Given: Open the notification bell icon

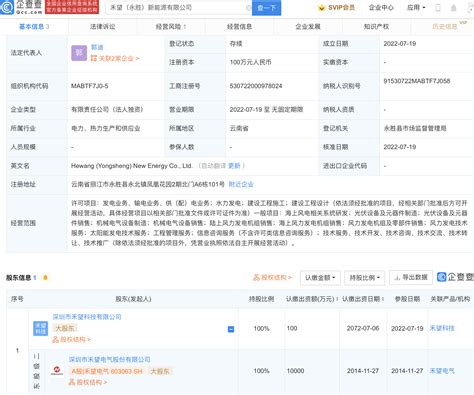Looking at the screenshot, I should (453, 8).
